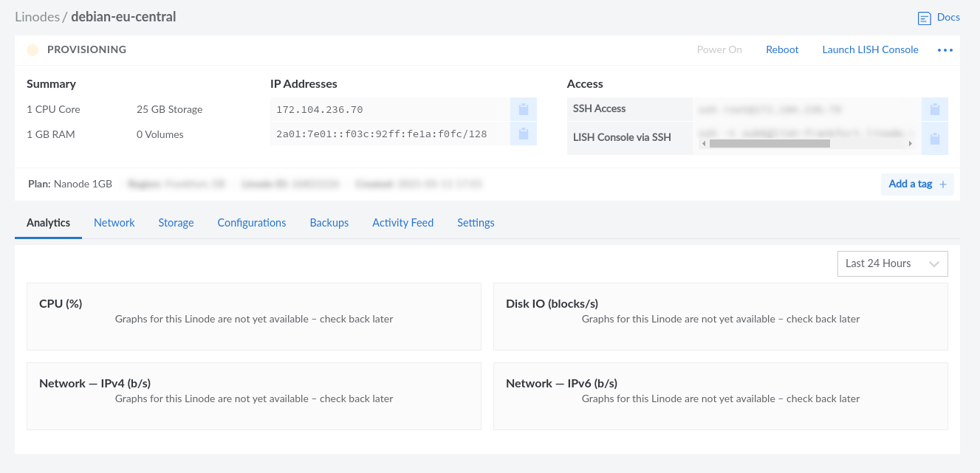980x473 pixels.
Task: Switch to the Network tab
Action: [x=114, y=222]
